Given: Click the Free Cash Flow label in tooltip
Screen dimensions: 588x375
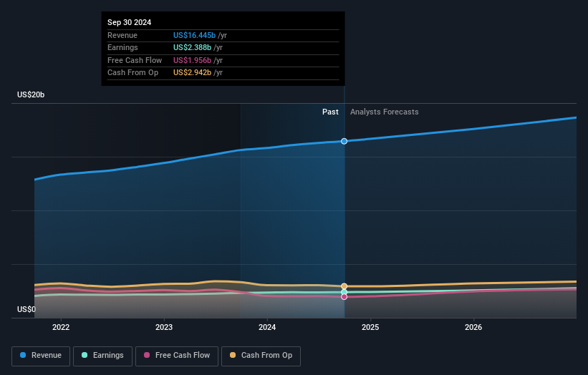Looking at the screenshot, I should tap(135, 60).
